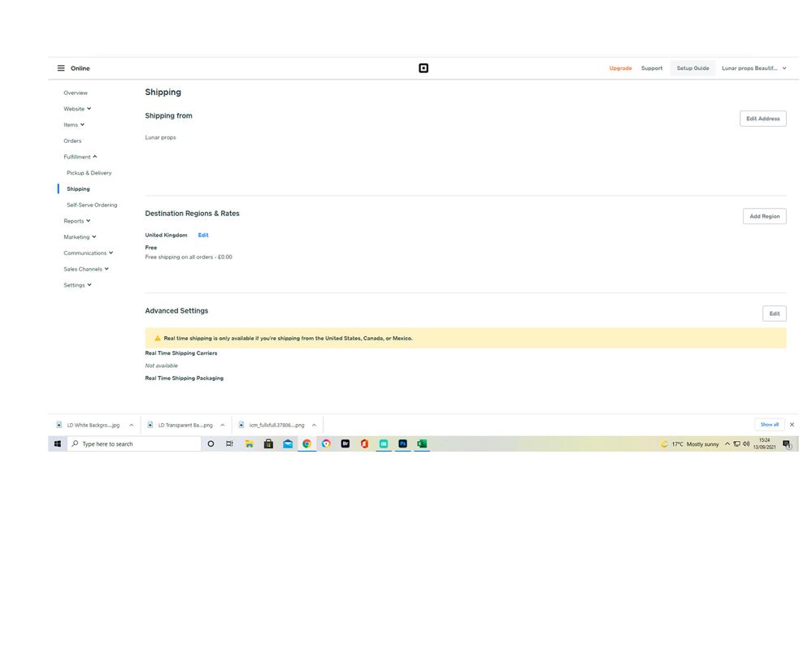812x649 pixels.
Task: Click the Windows taskbar search box
Action: tap(134, 444)
